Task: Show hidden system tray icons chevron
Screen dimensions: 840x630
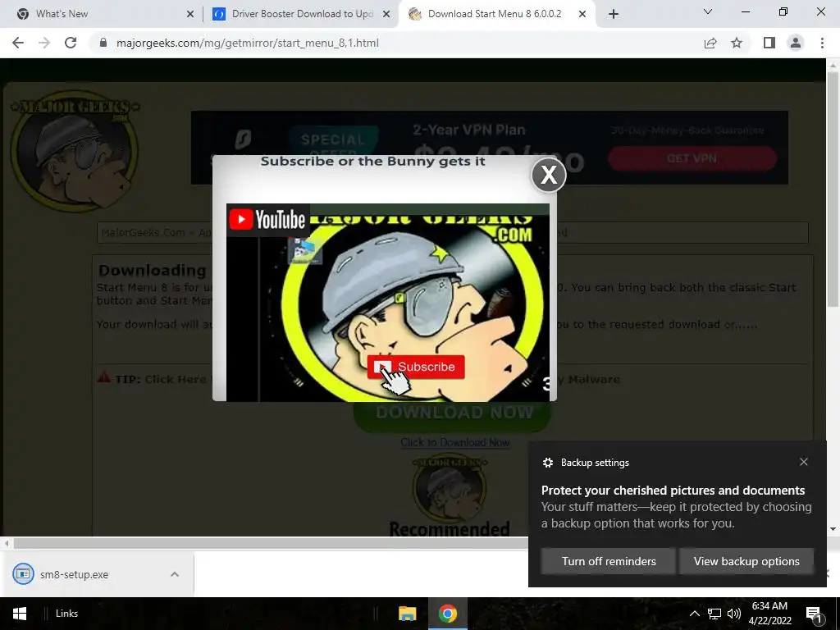Action: point(694,614)
